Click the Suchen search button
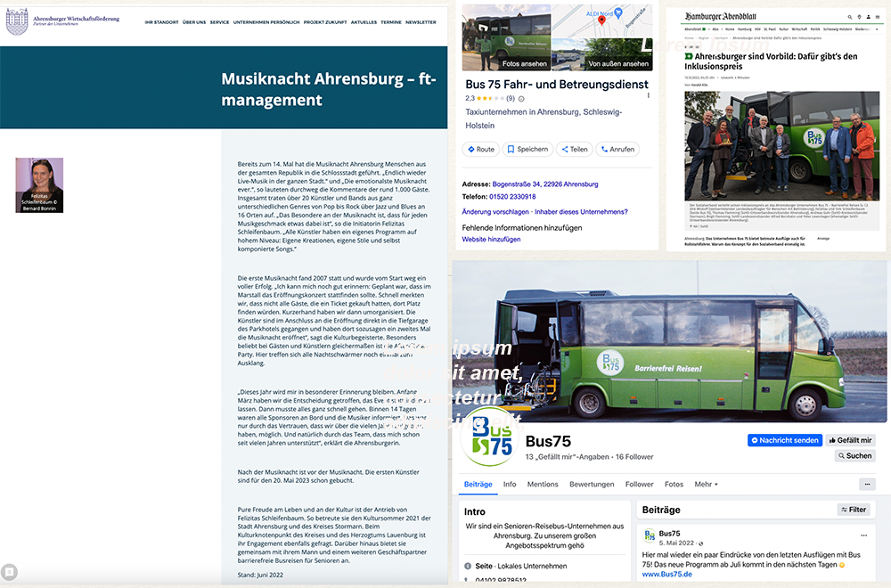Image resolution: width=891 pixels, height=588 pixels. pyautogui.click(x=854, y=455)
